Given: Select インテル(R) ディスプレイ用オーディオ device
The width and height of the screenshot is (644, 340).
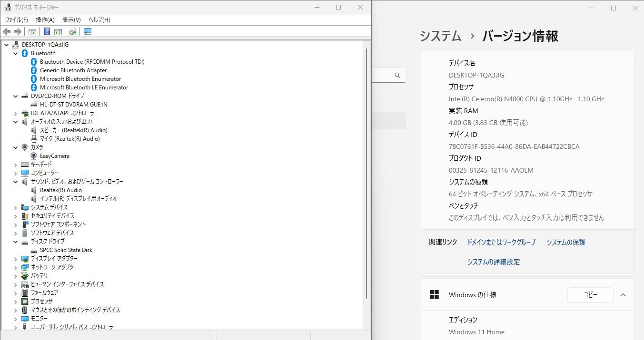Looking at the screenshot, I should coord(79,199).
